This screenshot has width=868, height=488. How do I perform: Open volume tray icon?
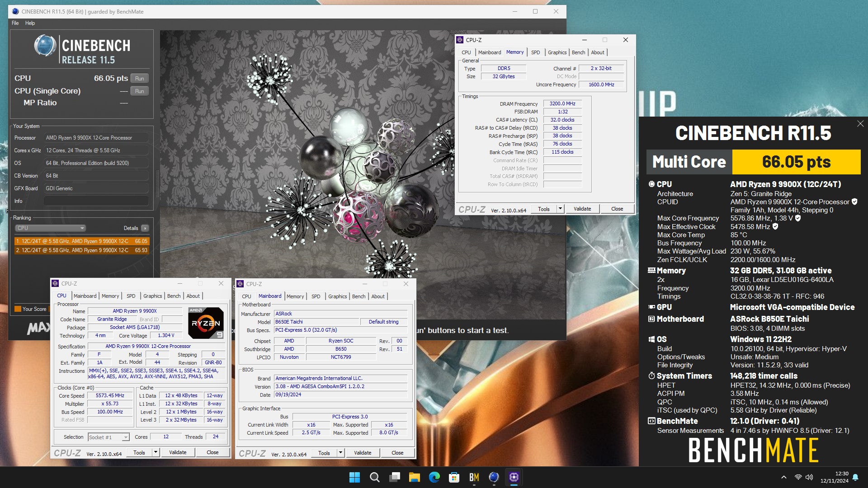pyautogui.click(x=809, y=477)
